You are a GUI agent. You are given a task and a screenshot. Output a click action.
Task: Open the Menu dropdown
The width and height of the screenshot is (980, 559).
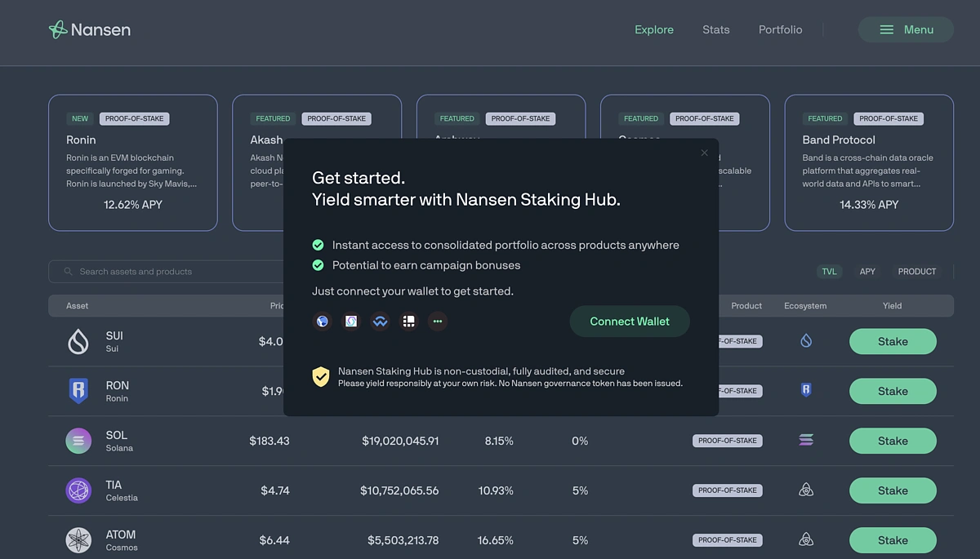click(906, 29)
